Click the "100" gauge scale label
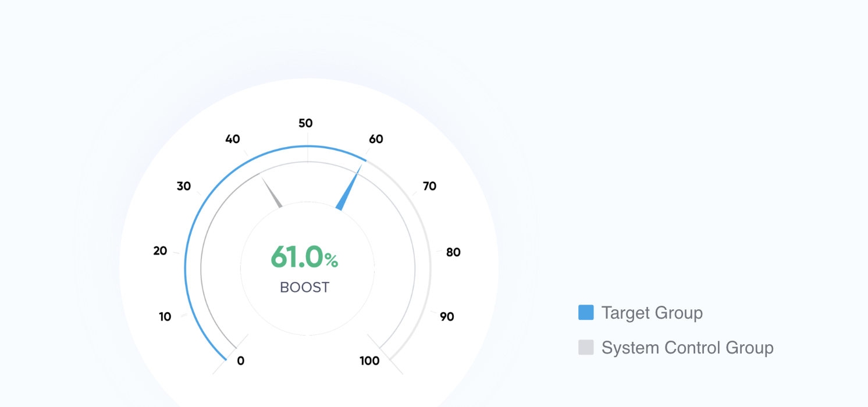Screen dimensions: 868x407 point(369,360)
